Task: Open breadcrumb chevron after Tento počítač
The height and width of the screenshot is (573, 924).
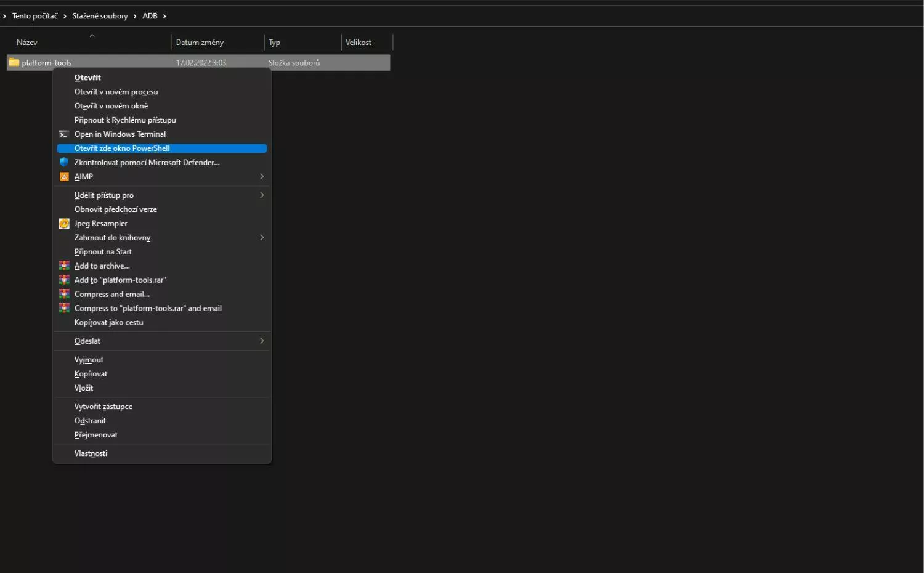Action: coord(65,16)
